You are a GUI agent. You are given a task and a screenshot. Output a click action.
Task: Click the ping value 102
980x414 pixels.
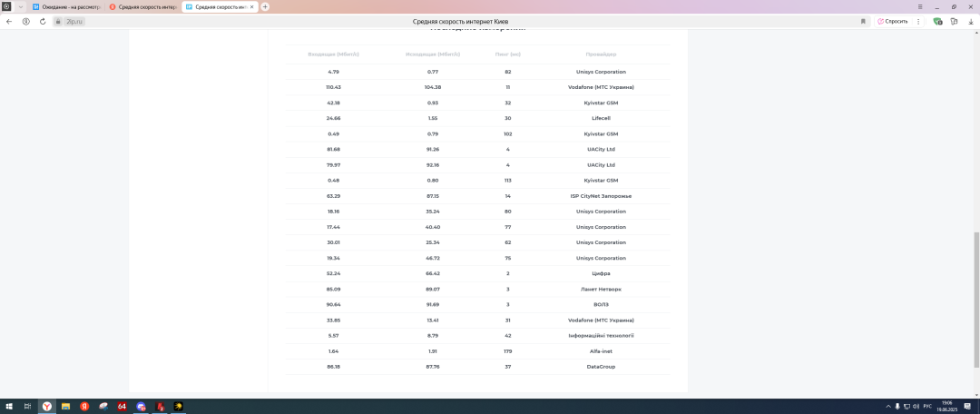pyautogui.click(x=507, y=133)
